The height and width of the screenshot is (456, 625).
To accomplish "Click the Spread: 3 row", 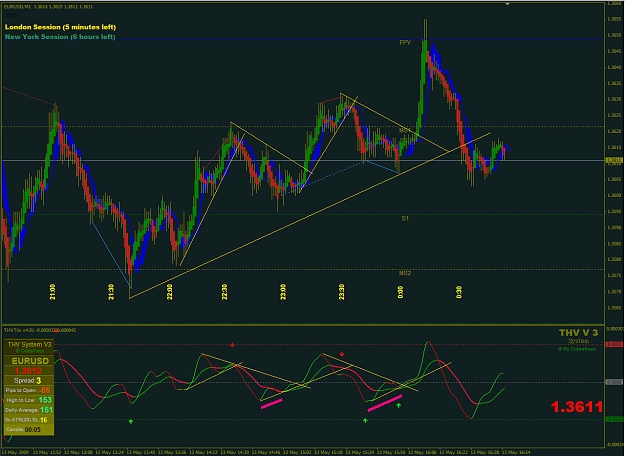I will (29, 380).
